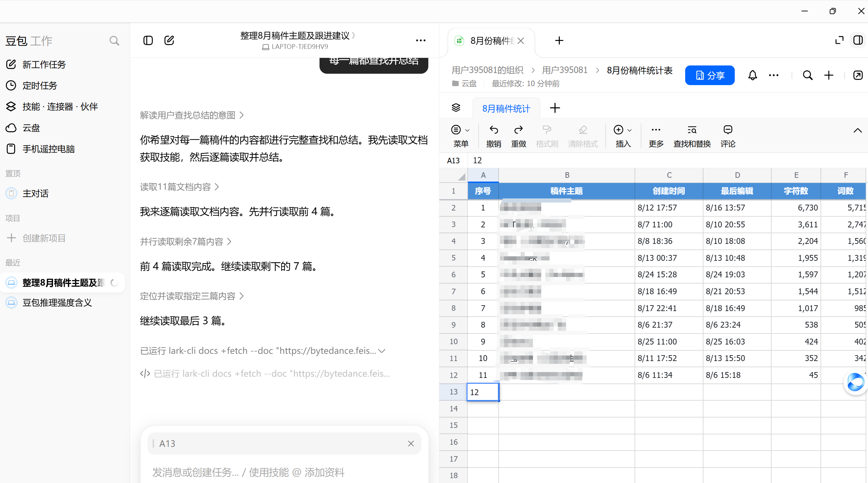Click cell showing 6,730

[796, 208]
